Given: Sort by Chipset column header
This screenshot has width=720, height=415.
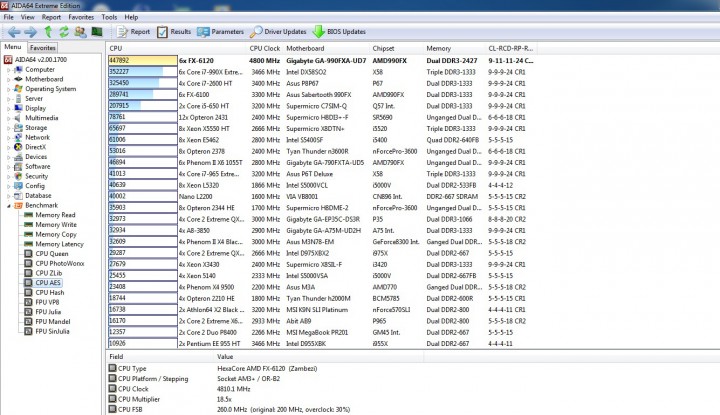Looking at the screenshot, I should click(396, 48).
